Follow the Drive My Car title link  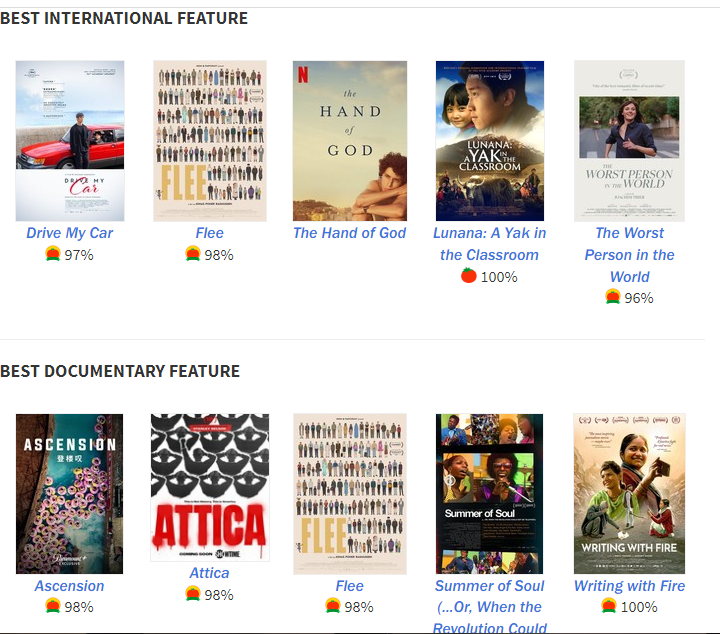(x=69, y=233)
